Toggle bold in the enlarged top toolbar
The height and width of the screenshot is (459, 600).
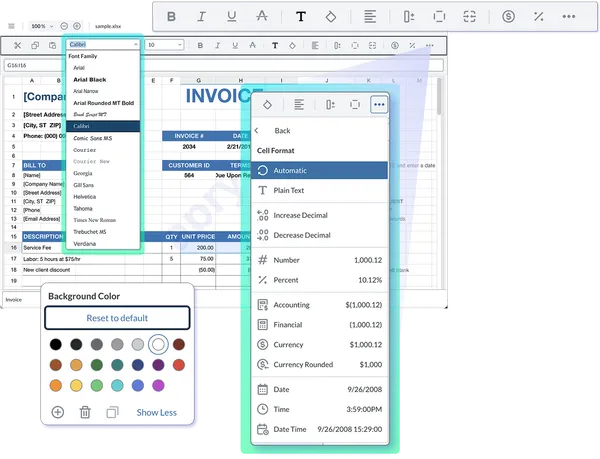coord(171,17)
